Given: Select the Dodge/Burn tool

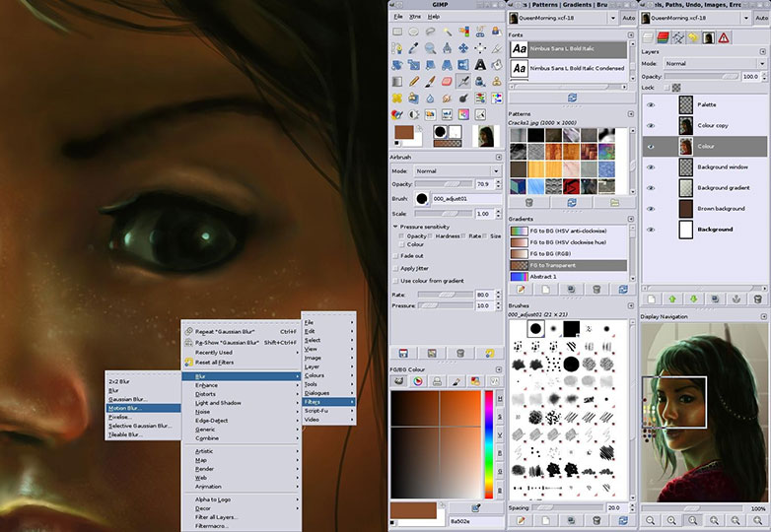Looking at the screenshot, I should click(x=463, y=98).
